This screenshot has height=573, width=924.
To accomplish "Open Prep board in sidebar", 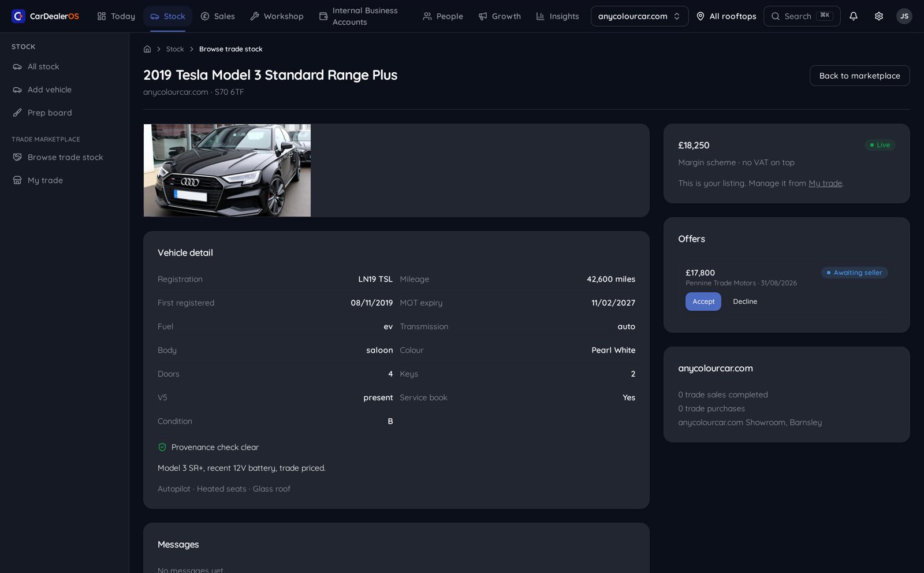I will (x=64, y=113).
